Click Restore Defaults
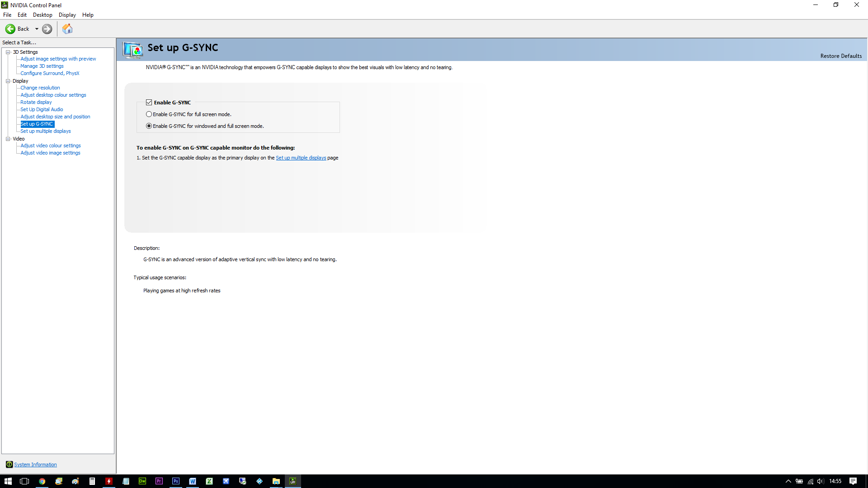 click(x=841, y=56)
